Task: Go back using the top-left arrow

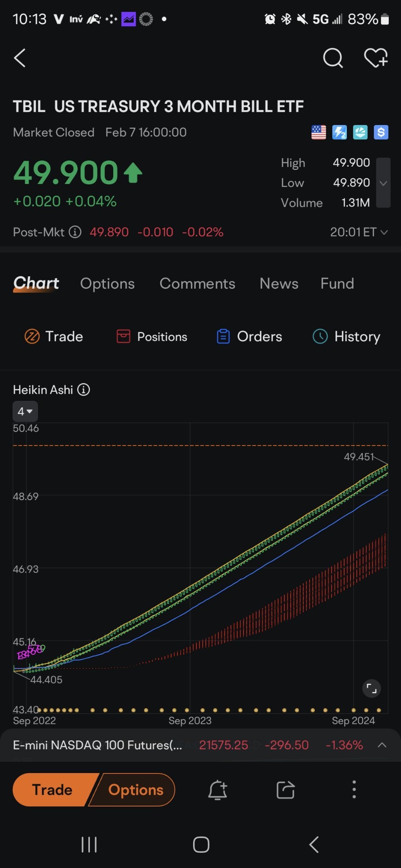Action: pos(20,58)
